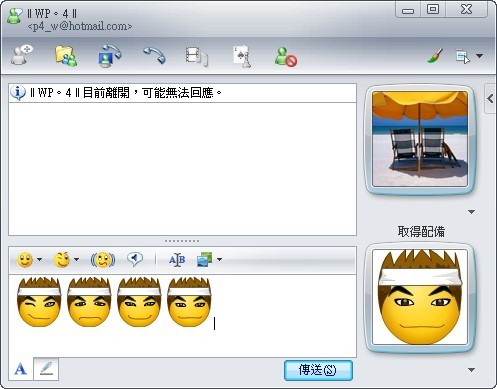Maximize the conversation window
This screenshot has width=497, height=389.
click(433, 9)
